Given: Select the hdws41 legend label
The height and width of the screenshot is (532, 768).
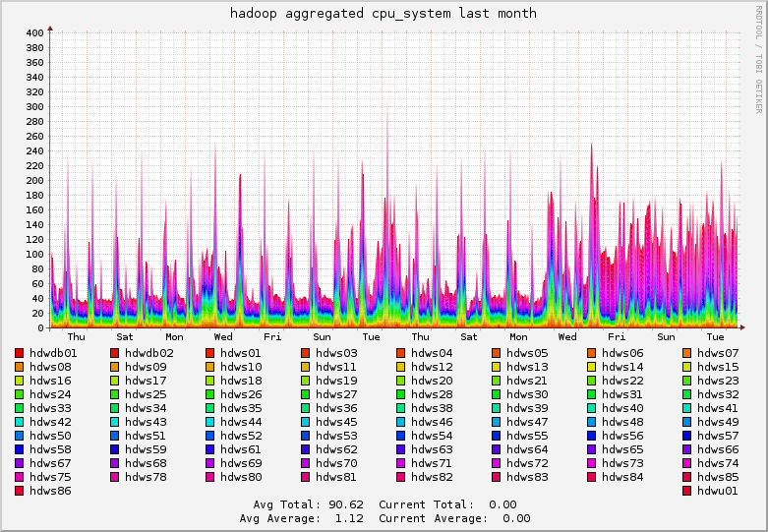Looking at the screenshot, I should pyautogui.click(x=718, y=408).
